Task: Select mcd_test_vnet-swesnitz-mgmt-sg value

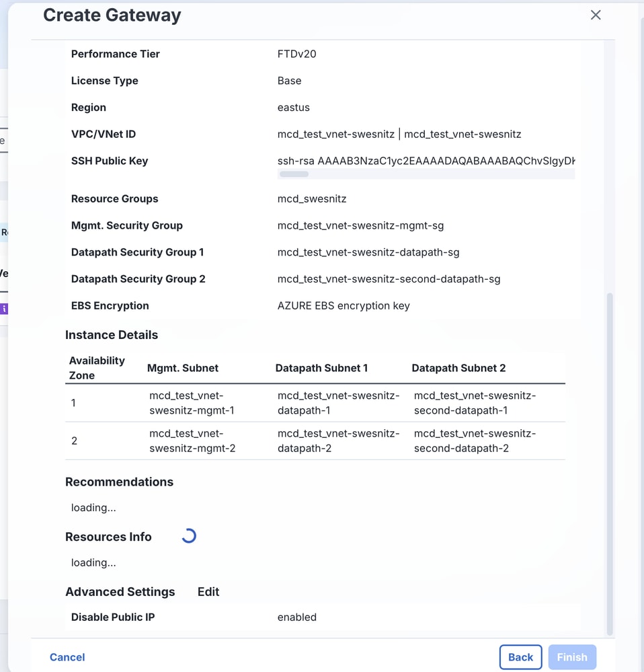Action: pos(360,225)
